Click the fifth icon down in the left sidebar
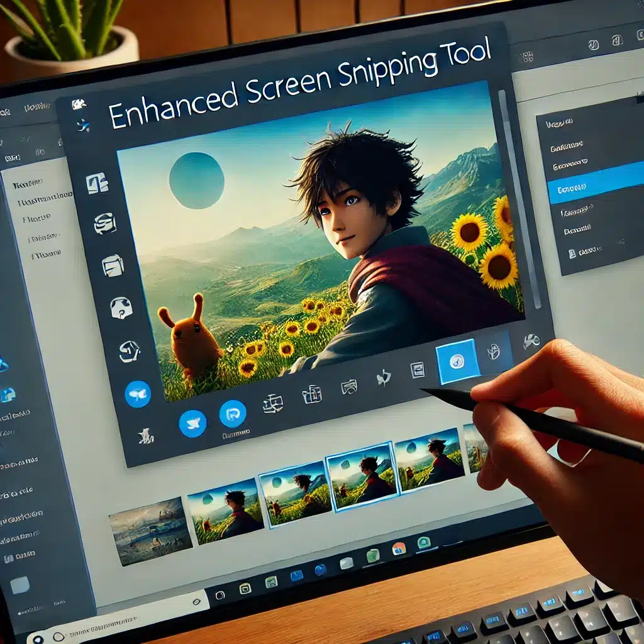The width and height of the screenshot is (644, 644). (130, 352)
